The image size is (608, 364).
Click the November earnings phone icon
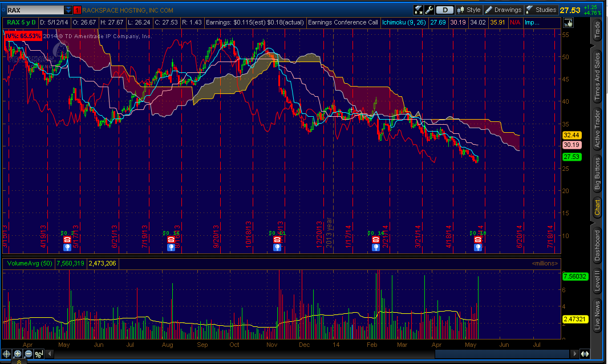[277, 240]
